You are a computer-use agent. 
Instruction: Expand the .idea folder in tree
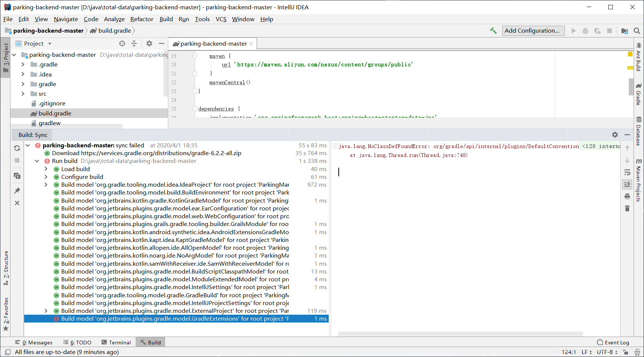click(x=23, y=74)
